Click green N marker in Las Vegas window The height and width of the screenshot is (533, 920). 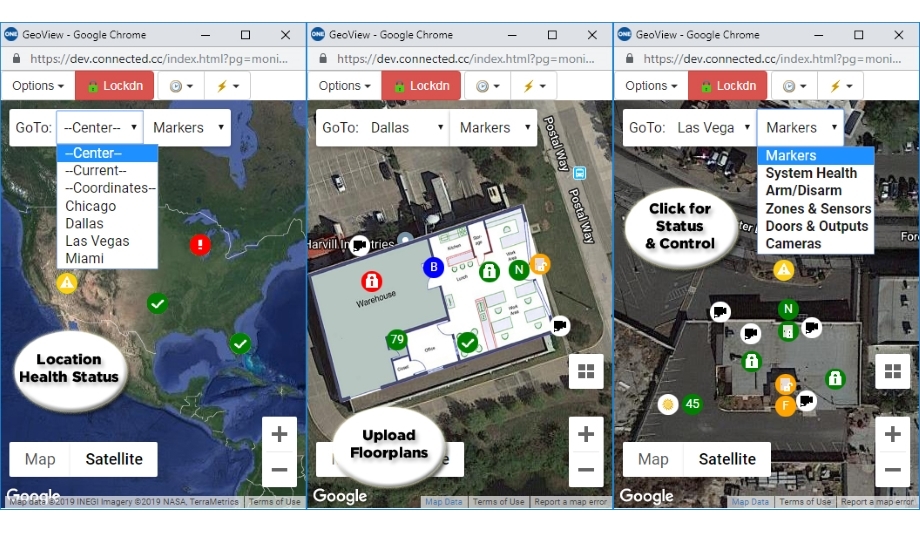[788, 309]
